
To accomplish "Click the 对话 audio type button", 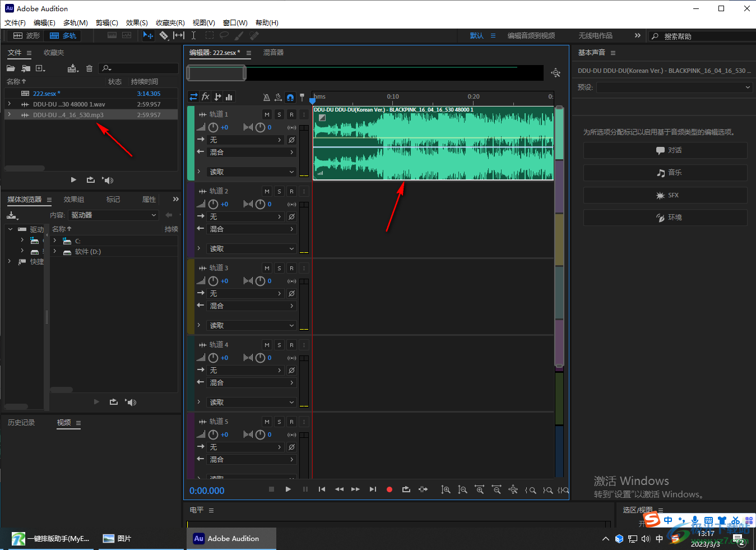I will point(665,150).
